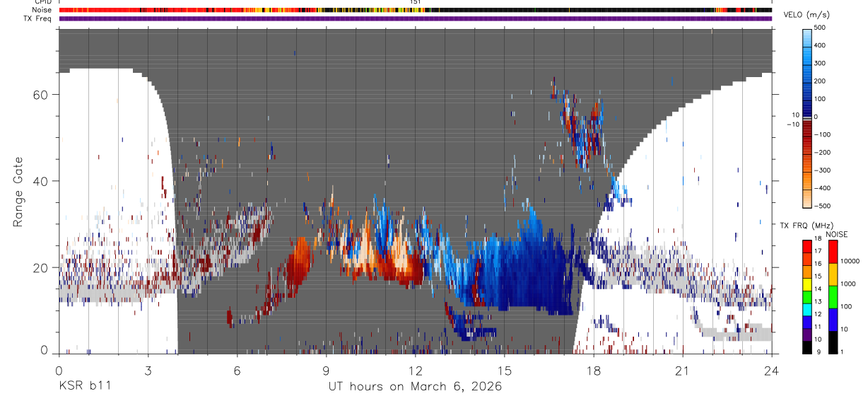This screenshot has width=868, height=401.
Task: Click velocity scale tick '-400'
Action: pos(822,188)
